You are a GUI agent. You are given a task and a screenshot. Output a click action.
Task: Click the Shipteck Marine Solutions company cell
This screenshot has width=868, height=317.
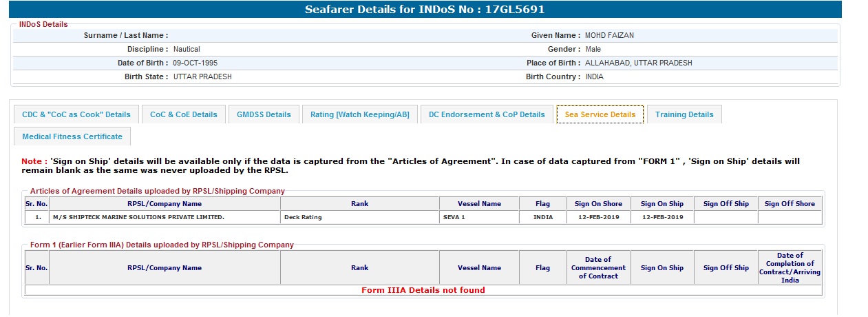[138, 217]
